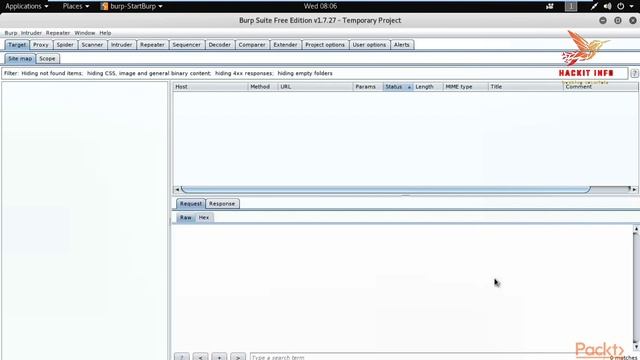Viewport: 640px width, 360px height.
Task: Select the Scanner tab
Action: pos(92,44)
